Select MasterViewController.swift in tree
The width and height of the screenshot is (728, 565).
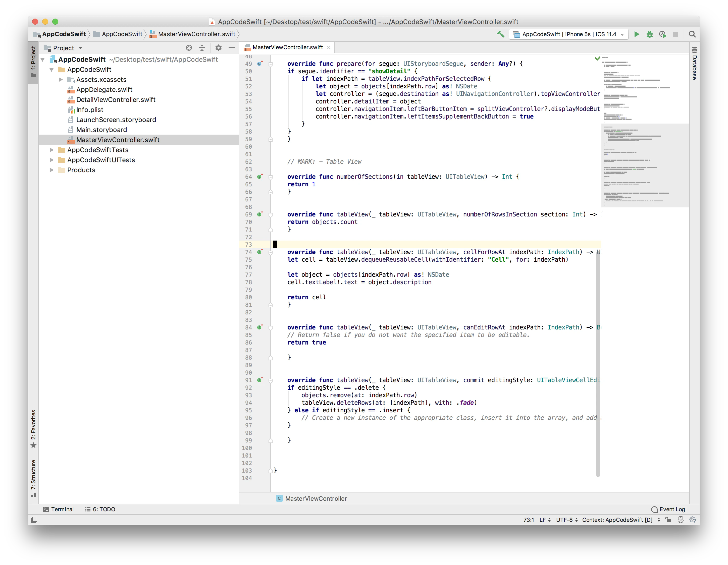[x=118, y=140]
